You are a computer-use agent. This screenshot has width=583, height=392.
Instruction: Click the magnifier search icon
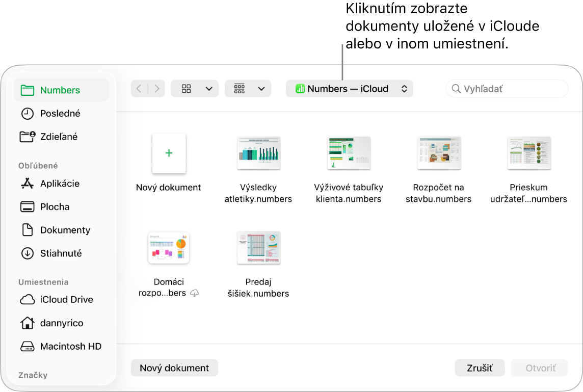(x=456, y=89)
